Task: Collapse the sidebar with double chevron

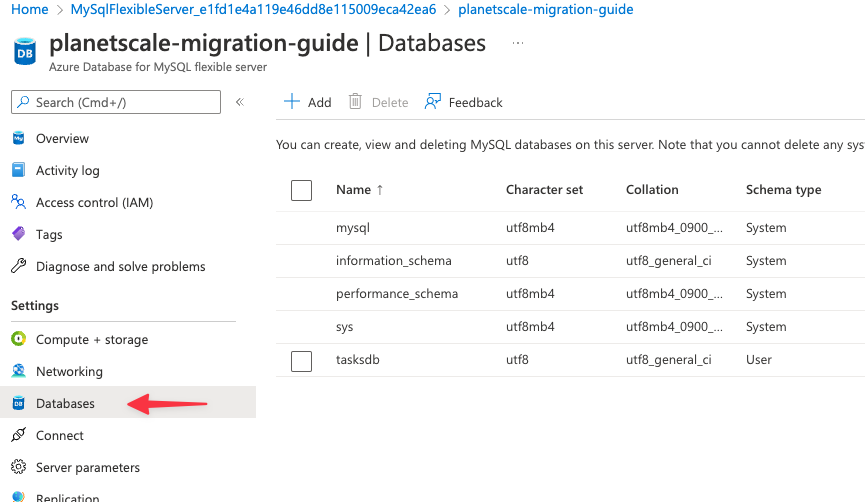Action: [x=240, y=102]
